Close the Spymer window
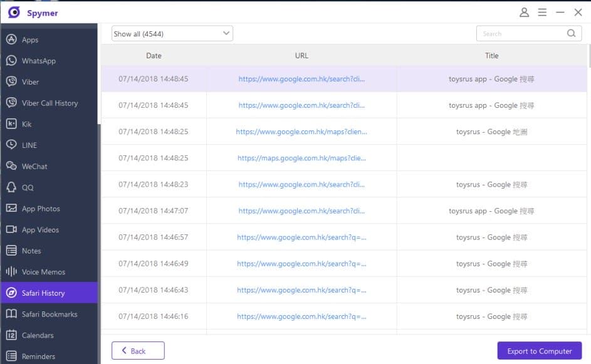Image resolution: width=591 pixels, height=364 pixels. click(x=578, y=13)
